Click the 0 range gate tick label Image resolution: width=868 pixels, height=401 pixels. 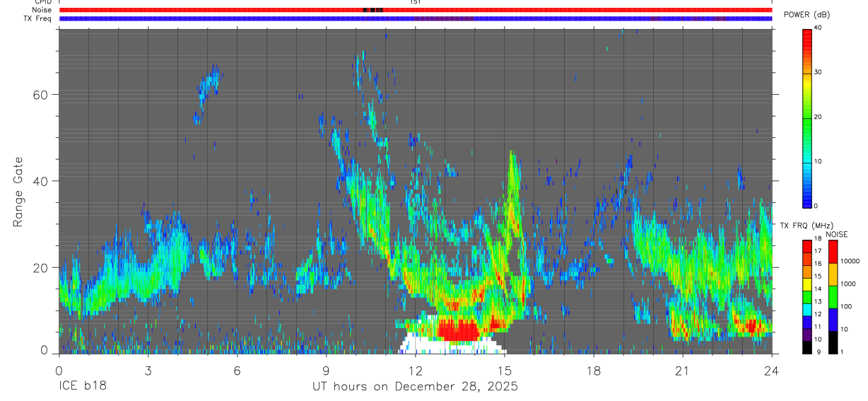(x=44, y=349)
